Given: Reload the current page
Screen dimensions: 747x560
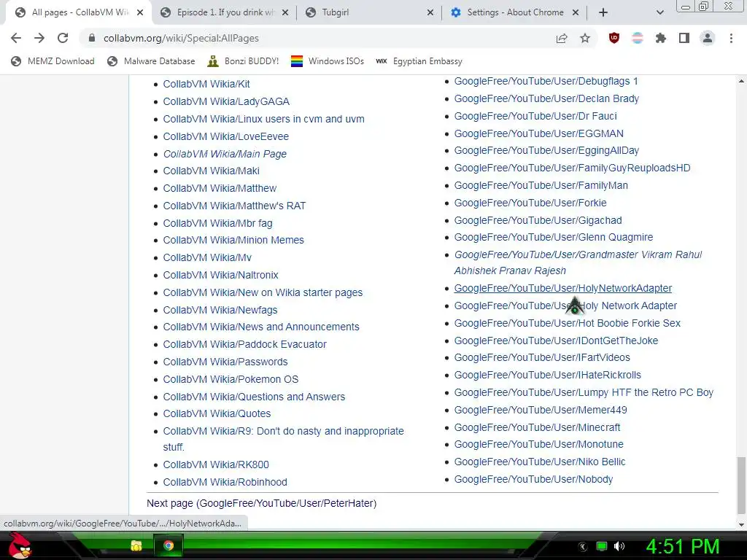Looking at the screenshot, I should (x=63, y=38).
